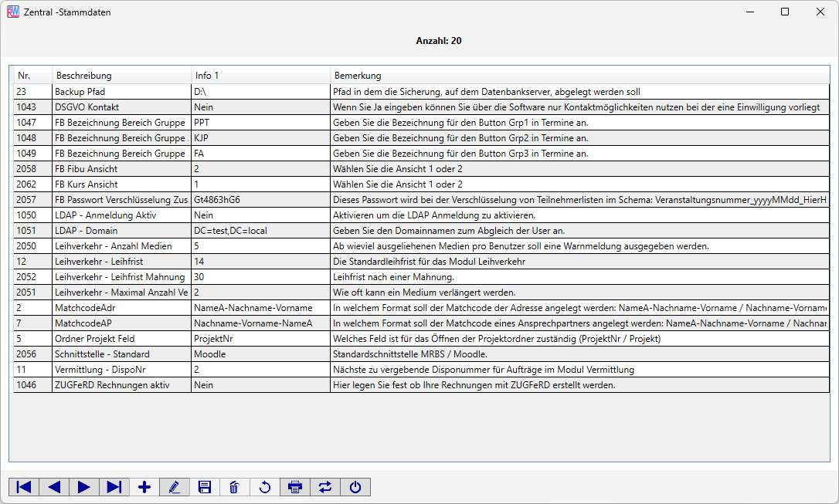Select "Schnittstelle - Standard" cell
Viewport: 839px width, 504px height.
tap(121, 355)
